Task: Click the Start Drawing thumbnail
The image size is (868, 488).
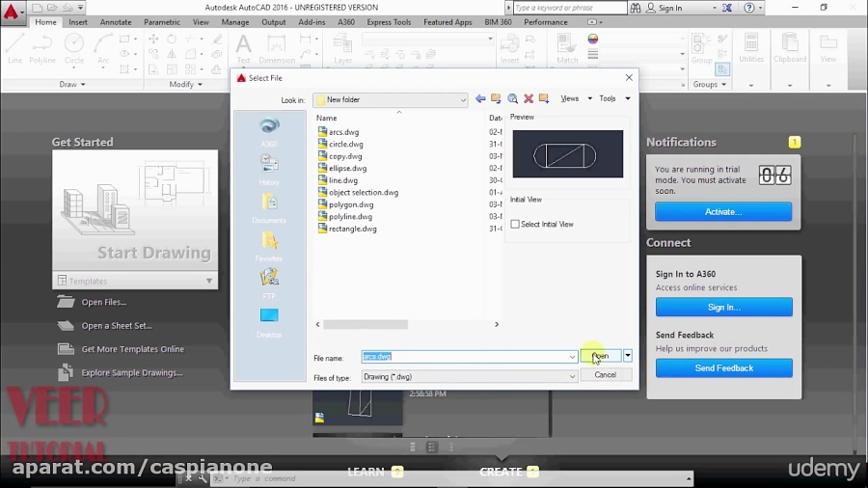Action: coord(135,212)
